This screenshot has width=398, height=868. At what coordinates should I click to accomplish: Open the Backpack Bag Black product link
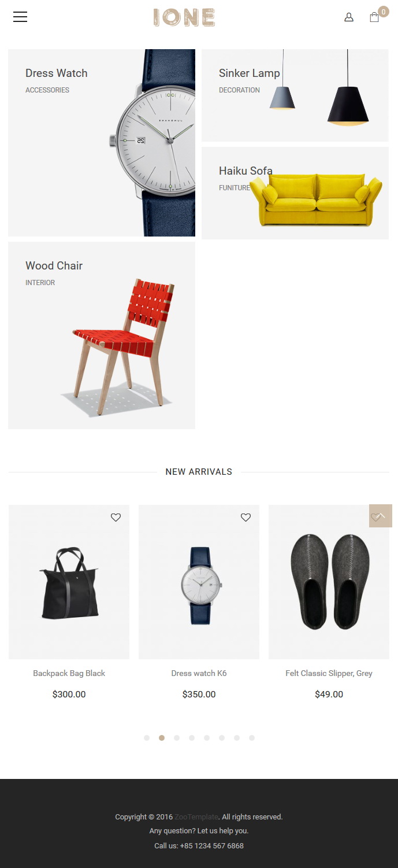69,673
